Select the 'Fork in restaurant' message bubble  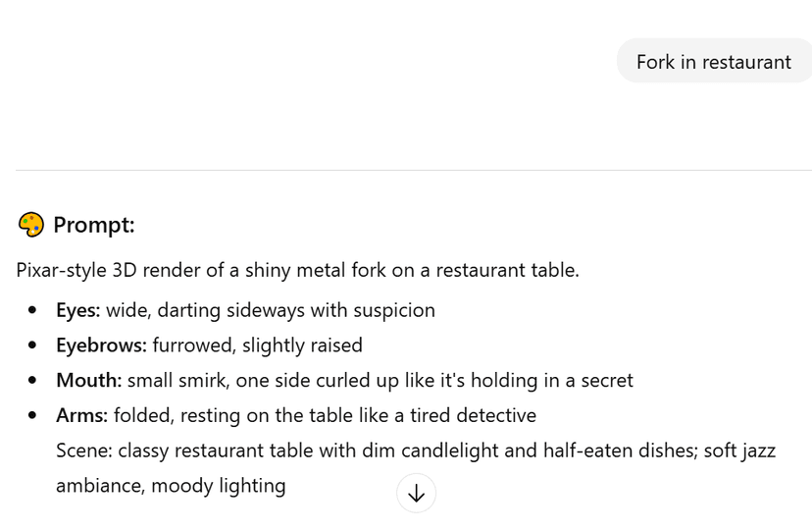(714, 61)
